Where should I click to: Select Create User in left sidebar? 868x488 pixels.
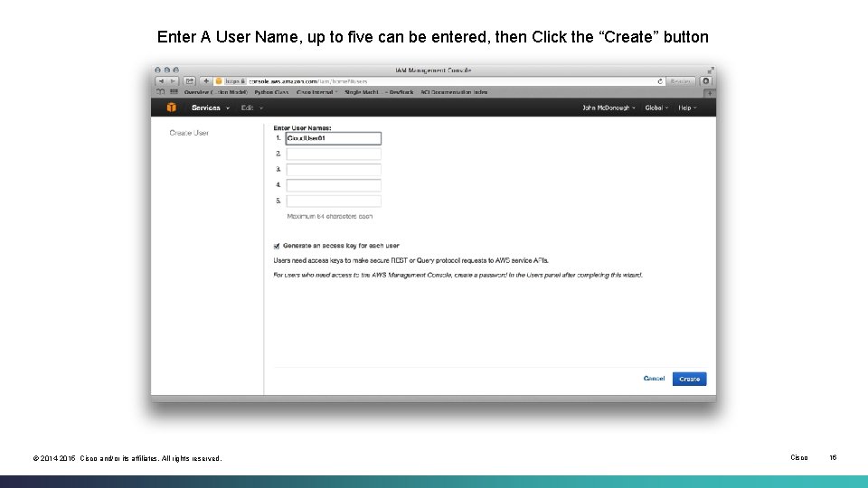pyautogui.click(x=189, y=133)
